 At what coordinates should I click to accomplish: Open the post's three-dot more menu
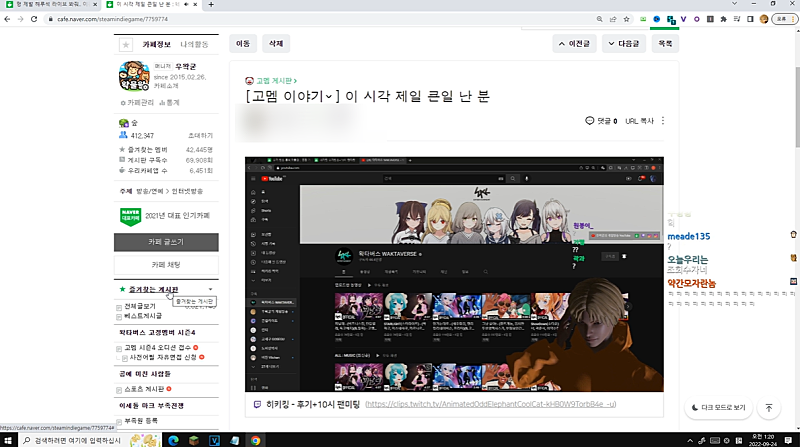(x=663, y=121)
